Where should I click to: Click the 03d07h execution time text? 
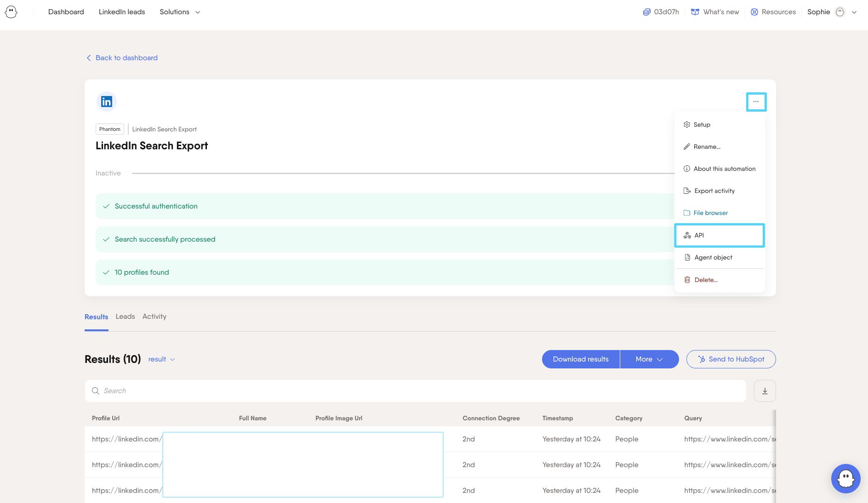[666, 12]
